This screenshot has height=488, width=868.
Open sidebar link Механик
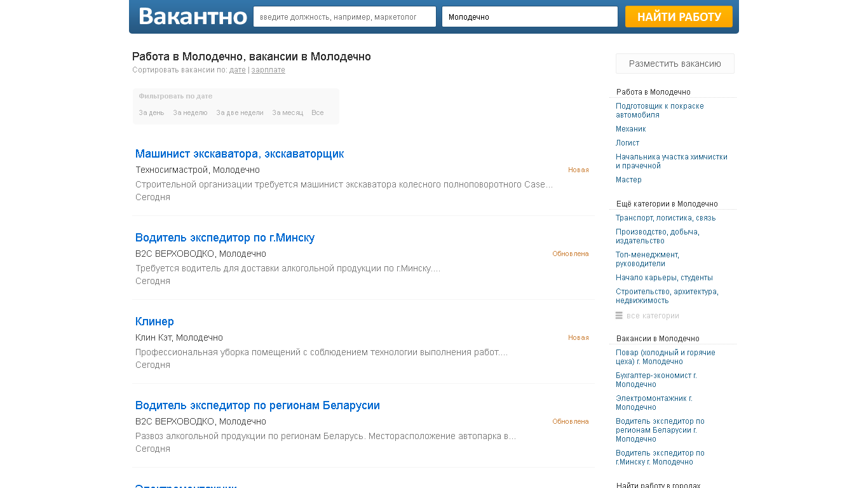(630, 129)
